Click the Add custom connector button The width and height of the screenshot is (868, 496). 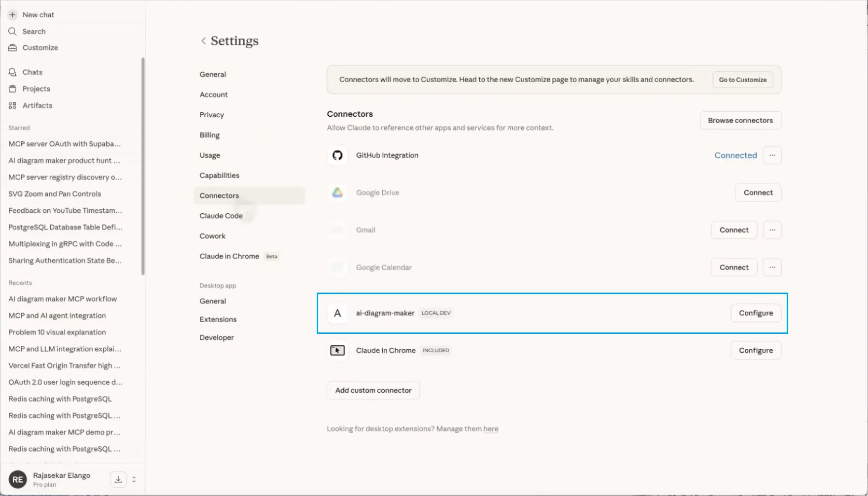point(373,390)
